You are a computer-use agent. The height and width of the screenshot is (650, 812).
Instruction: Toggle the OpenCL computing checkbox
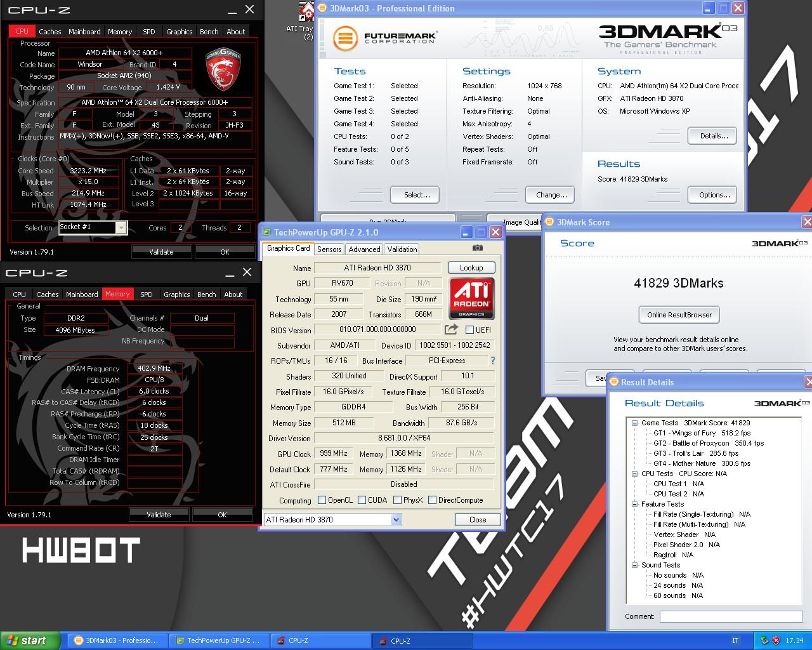322,500
